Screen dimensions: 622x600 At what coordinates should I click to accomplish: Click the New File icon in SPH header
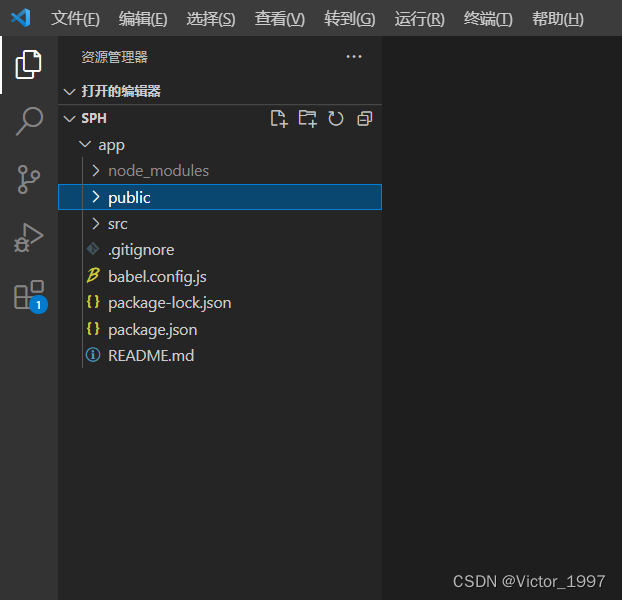[279, 119]
